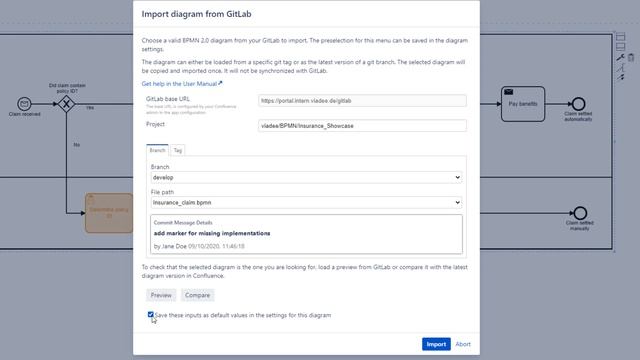Click the 'No' sequence flow label
Viewport: 640px width, 360px height.
(77, 145)
